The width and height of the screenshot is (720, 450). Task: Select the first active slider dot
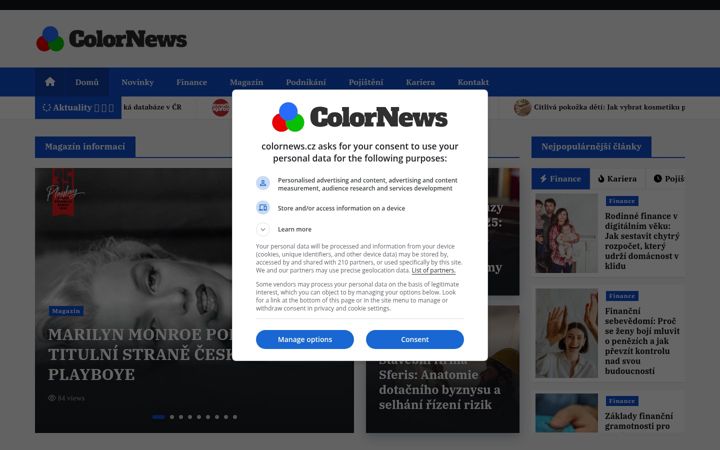[x=158, y=417]
